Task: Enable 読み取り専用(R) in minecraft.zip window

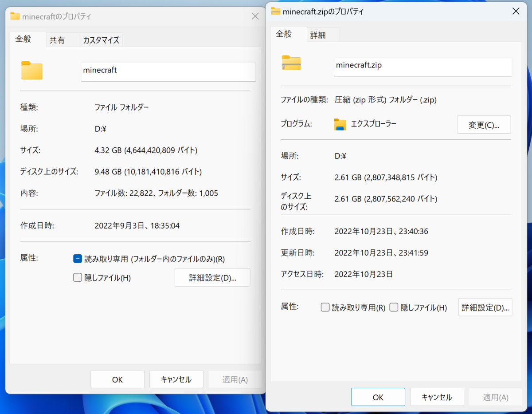Action: pos(325,308)
